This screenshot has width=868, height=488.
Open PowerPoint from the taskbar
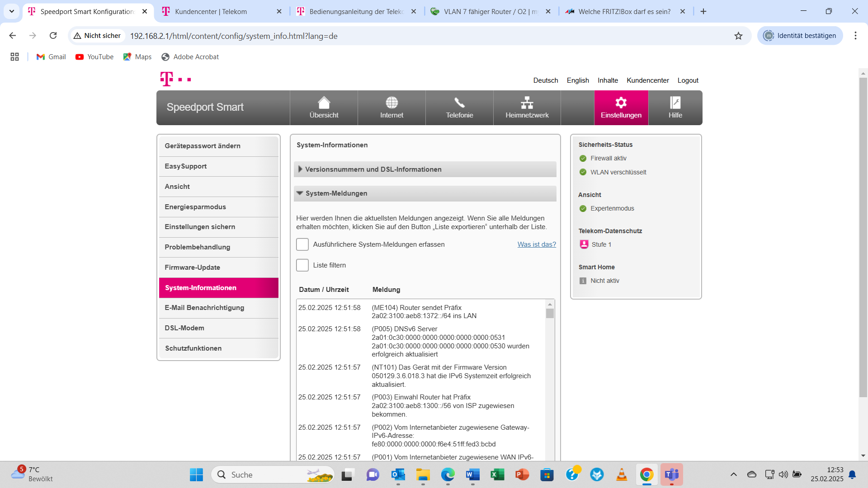pyautogui.click(x=522, y=474)
